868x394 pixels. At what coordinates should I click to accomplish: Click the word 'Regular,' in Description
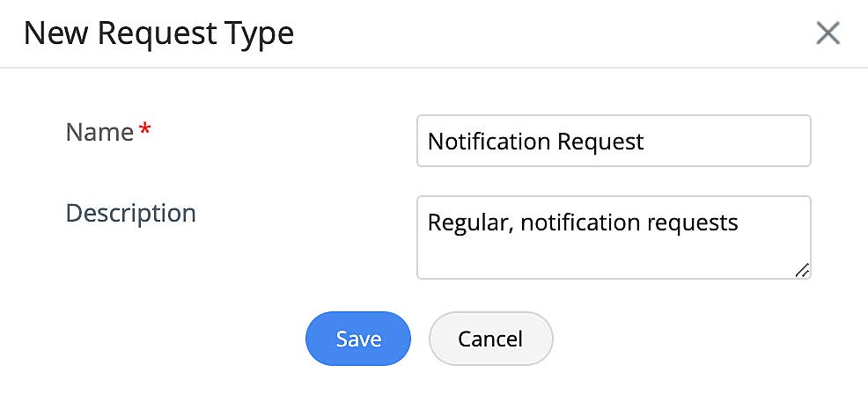click(x=470, y=223)
